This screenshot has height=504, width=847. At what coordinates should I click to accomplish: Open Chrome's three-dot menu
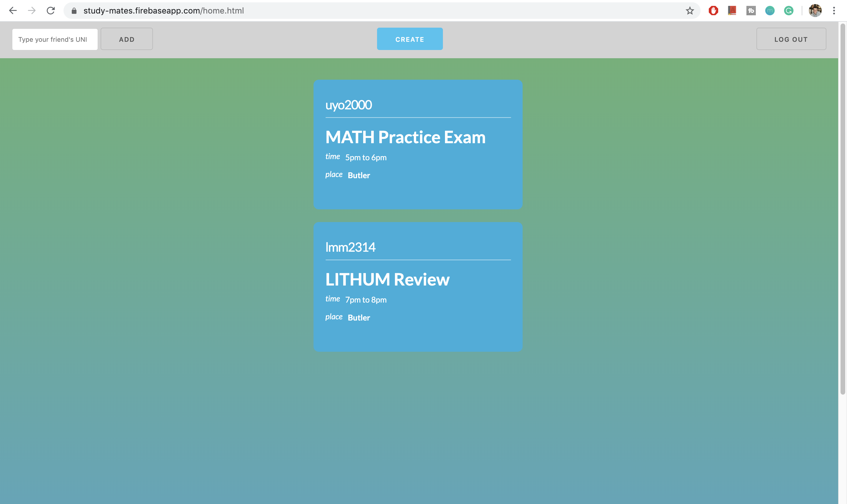coord(834,11)
